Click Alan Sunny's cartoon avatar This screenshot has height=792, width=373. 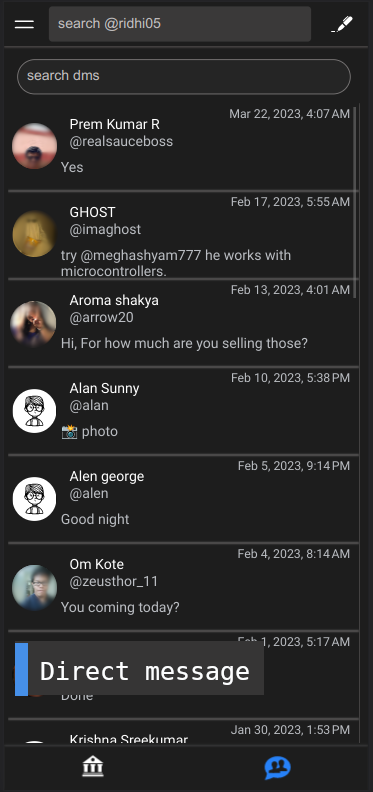[x=34, y=411]
